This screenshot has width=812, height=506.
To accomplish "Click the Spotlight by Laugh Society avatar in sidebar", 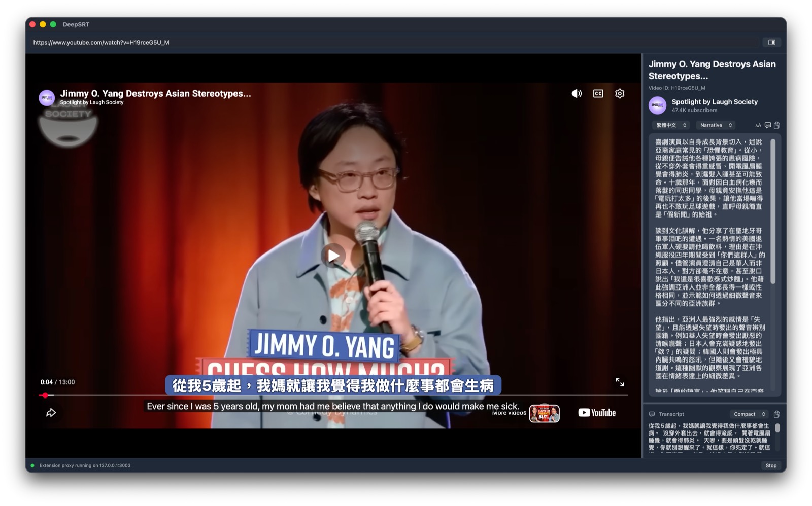I will 657,105.
